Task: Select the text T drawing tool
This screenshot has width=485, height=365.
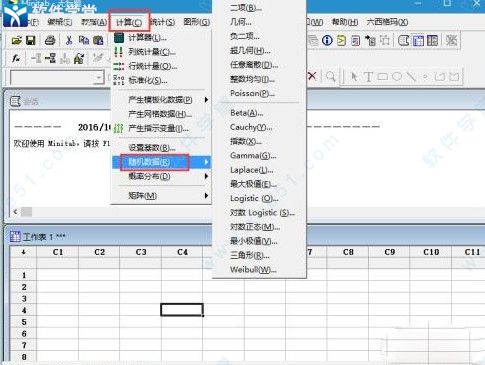Action: [368, 77]
